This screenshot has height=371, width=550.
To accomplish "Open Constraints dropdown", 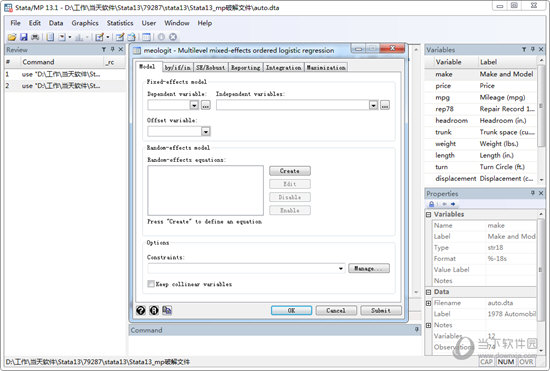I will tap(341, 269).
